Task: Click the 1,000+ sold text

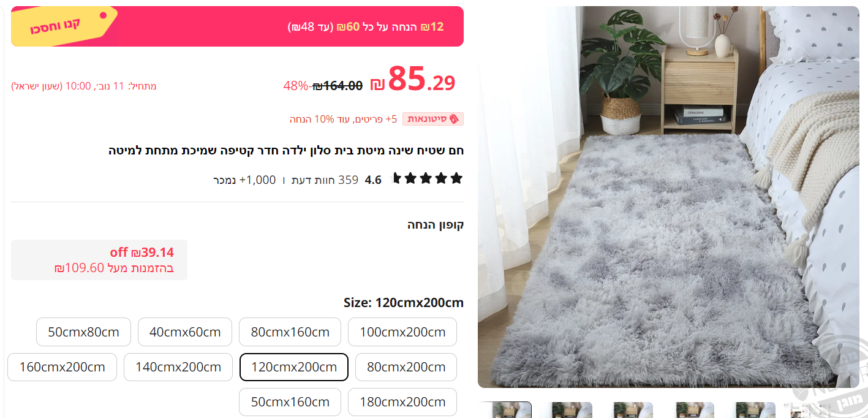Action: (244, 180)
